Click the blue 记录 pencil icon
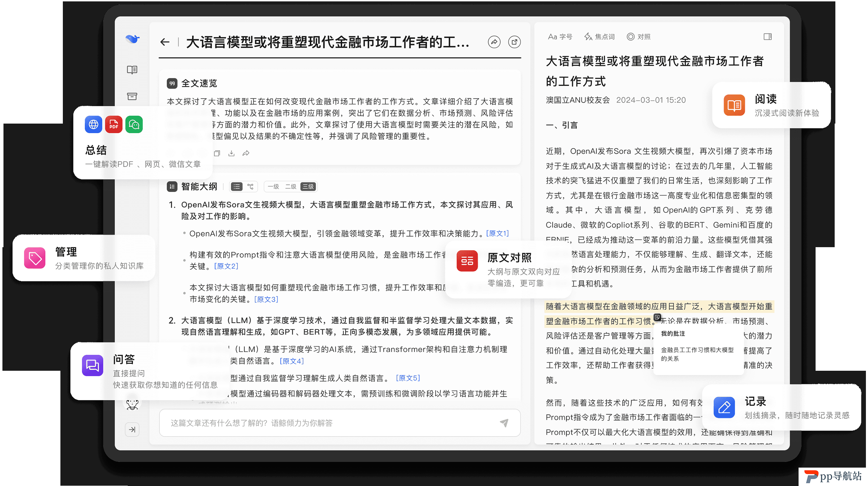 [x=724, y=408]
